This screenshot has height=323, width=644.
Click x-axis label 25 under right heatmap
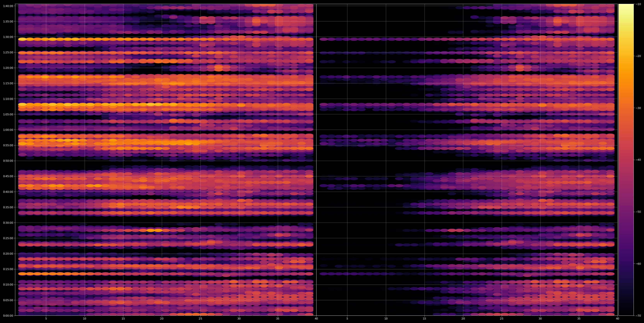coord(502,319)
